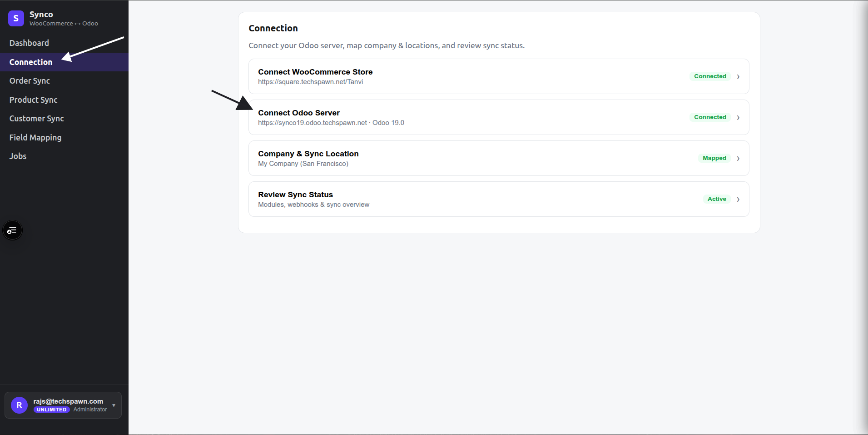Click the Synco purple S logo

coord(16,19)
